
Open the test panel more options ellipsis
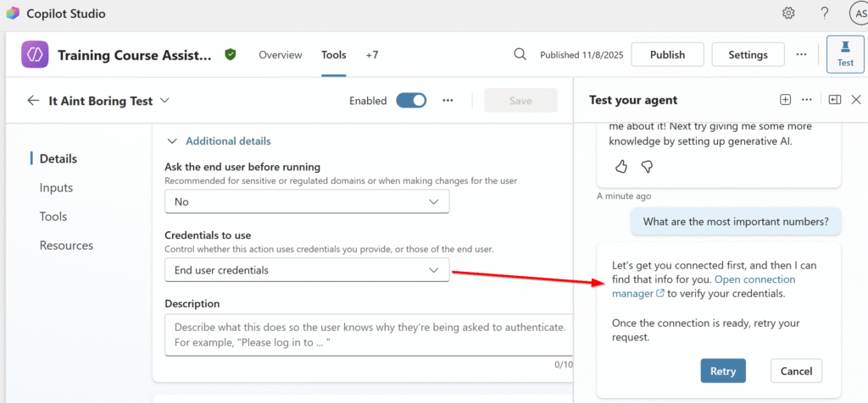click(807, 100)
